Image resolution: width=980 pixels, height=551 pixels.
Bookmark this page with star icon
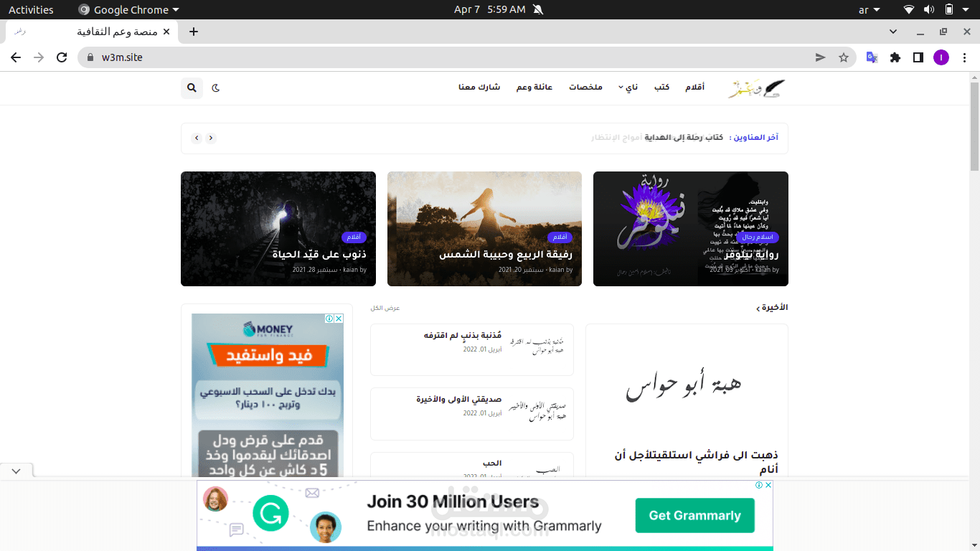(844, 57)
